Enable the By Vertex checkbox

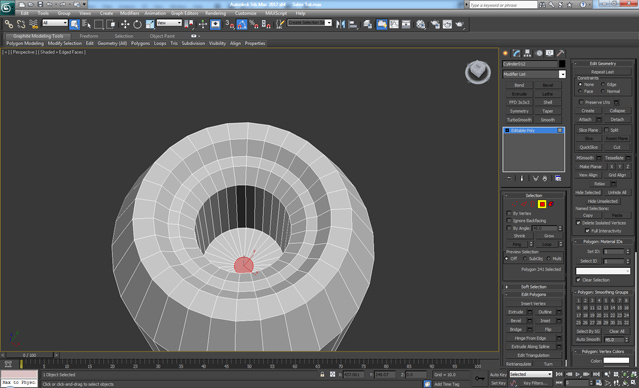tap(509, 213)
